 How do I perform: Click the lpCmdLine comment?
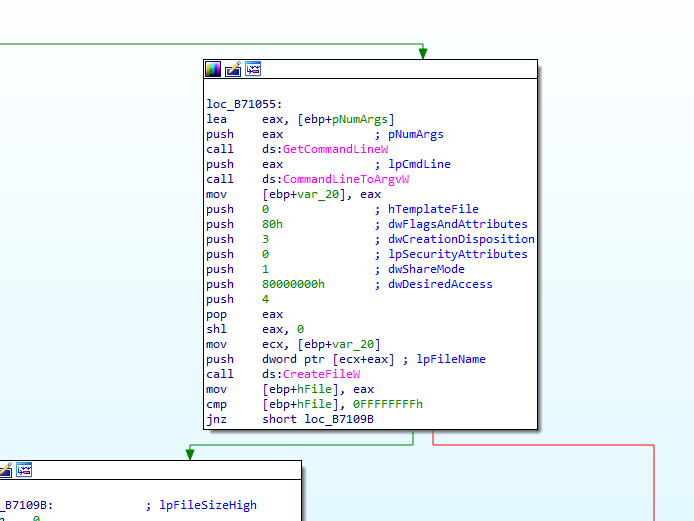(x=419, y=164)
